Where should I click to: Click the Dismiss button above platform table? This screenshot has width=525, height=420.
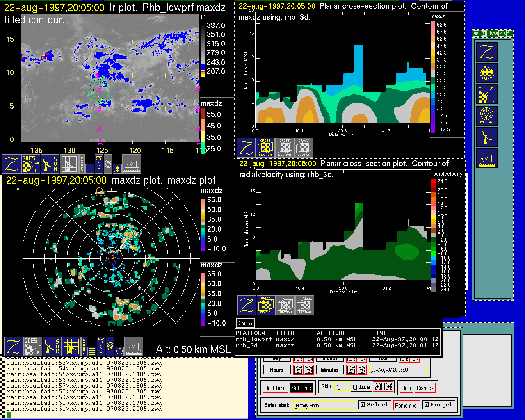pos(245,323)
